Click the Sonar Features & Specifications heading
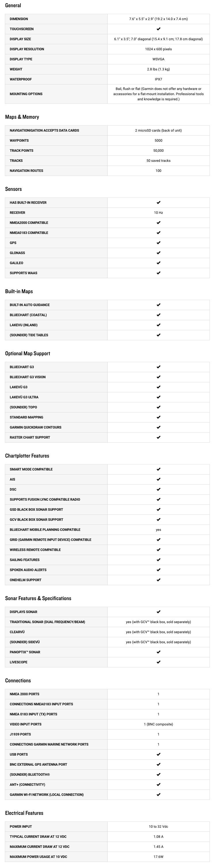Viewport: 217px width, 868px height. click(x=38, y=598)
